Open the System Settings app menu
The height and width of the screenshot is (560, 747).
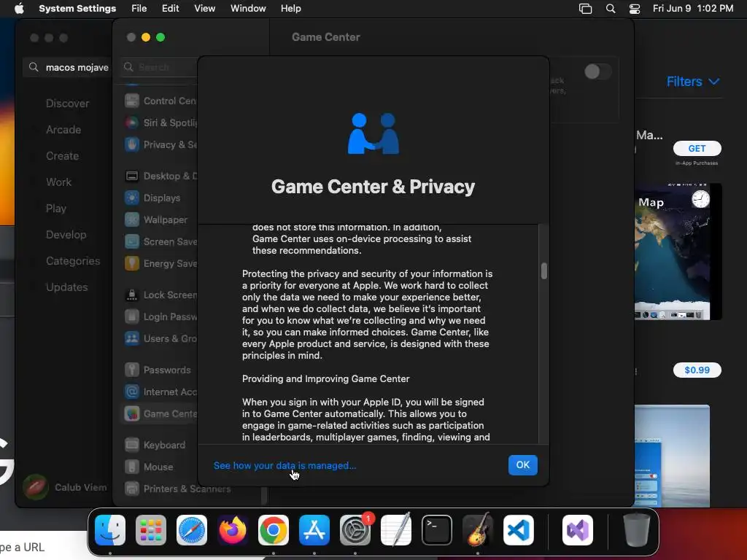(77, 9)
